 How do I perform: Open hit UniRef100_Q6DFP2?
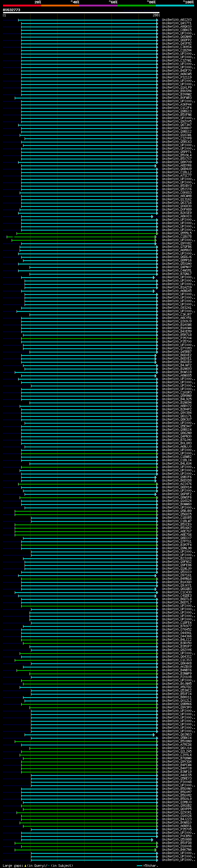(x=177, y=40)
